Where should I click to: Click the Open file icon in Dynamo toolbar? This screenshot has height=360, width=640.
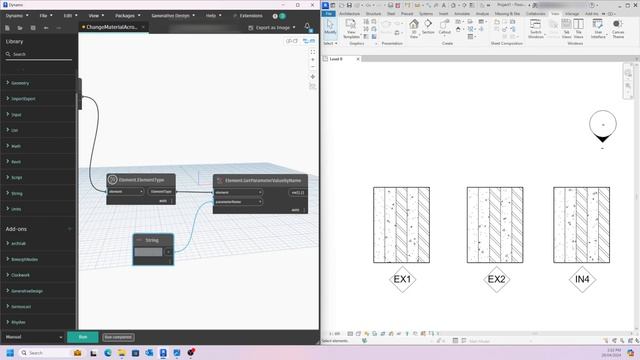pyautogui.click(x=20, y=28)
